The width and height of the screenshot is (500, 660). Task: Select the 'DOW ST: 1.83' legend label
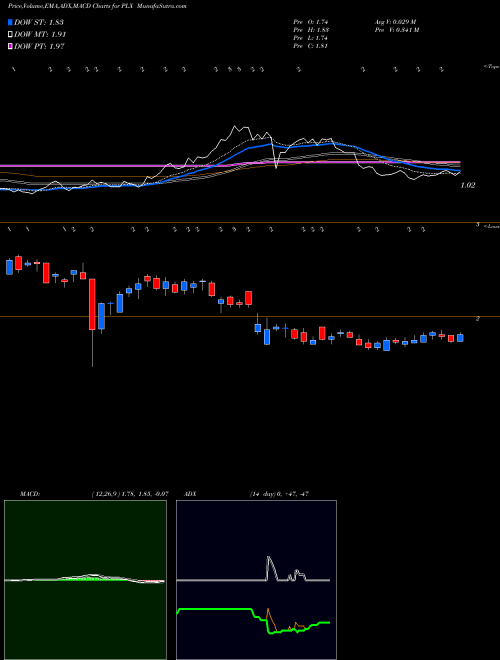[x=39, y=22]
